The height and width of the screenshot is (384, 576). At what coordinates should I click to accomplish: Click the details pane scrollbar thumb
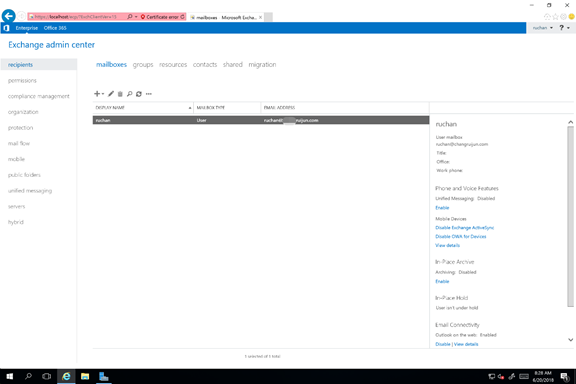click(x=570, y=216)
